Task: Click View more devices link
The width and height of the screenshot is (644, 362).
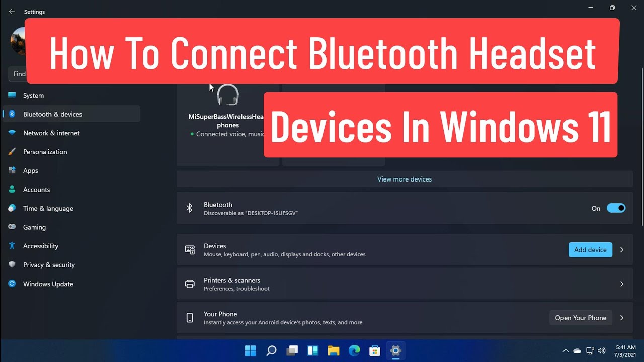Action: point(405,179)
